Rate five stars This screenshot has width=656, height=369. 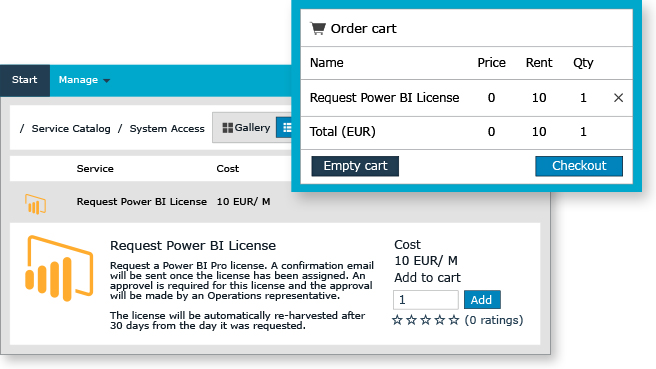pos(454,320)
